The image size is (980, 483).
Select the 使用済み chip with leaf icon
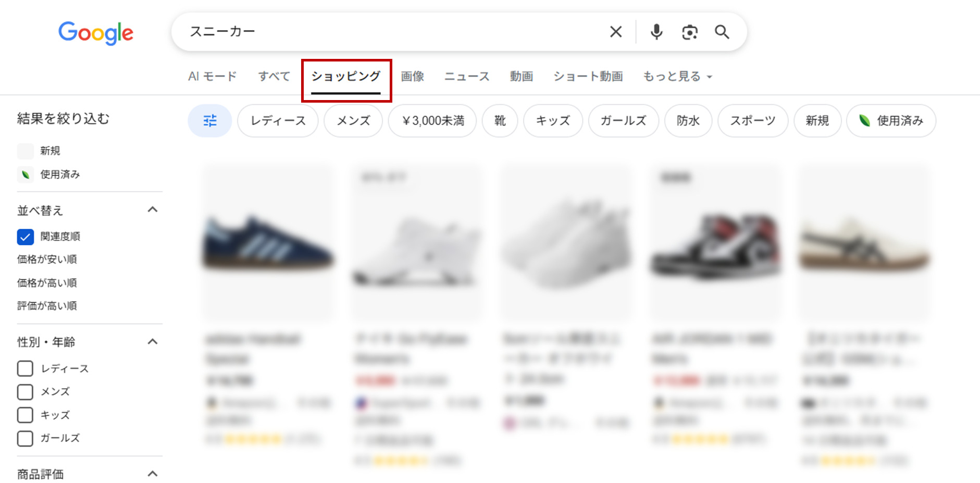pos(891,121)
